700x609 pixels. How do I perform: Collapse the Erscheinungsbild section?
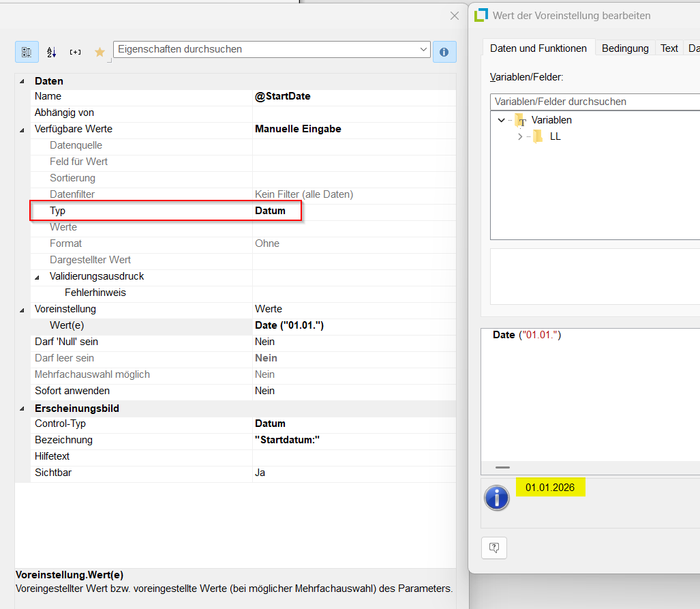tap(22, 409)
